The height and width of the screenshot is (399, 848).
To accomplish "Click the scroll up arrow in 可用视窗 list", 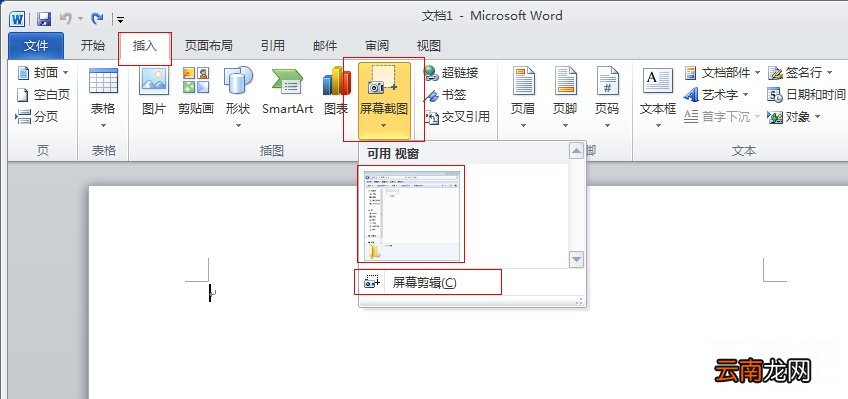I will (x=577, y=151).
